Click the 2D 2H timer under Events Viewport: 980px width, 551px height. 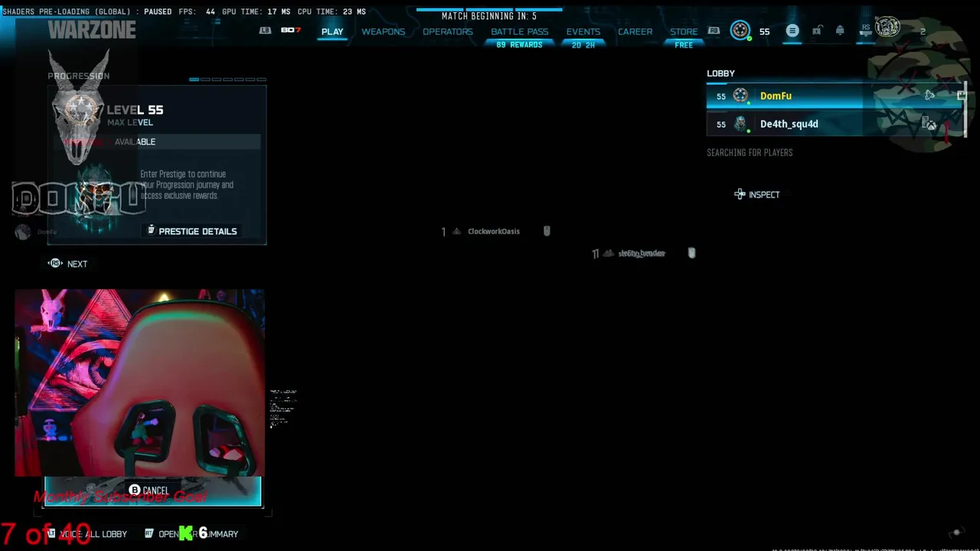tap(583, 45)
